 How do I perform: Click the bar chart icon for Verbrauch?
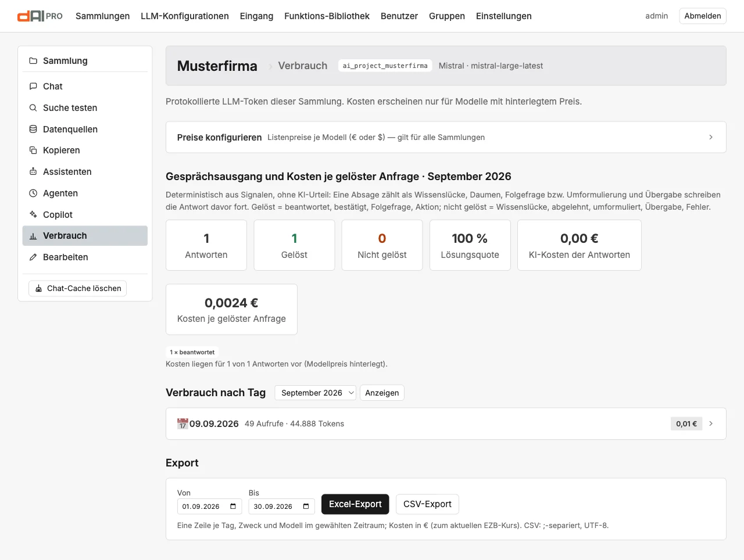[33, 236]
